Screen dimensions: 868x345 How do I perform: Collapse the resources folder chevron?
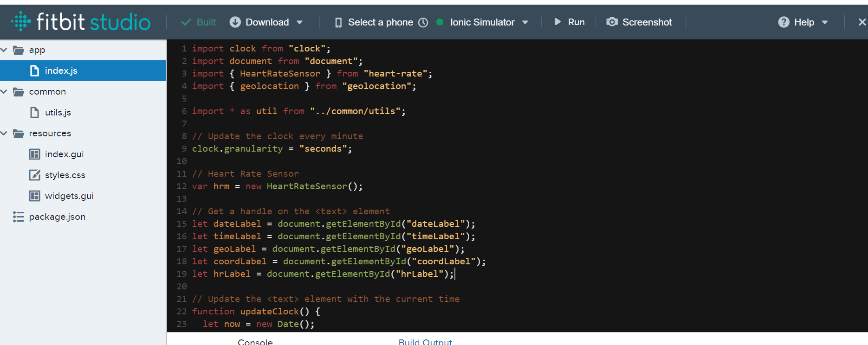pyautogui.click(x=4, y=133)
